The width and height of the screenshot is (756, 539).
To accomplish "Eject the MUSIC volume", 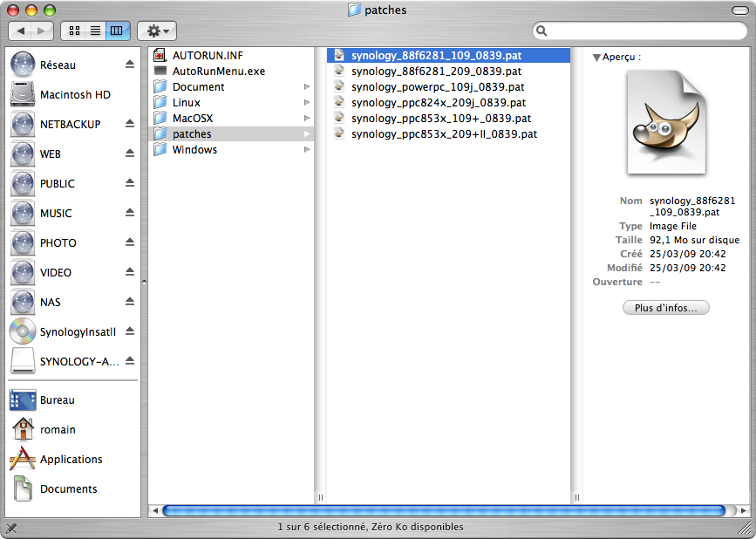I will [130, 213].
